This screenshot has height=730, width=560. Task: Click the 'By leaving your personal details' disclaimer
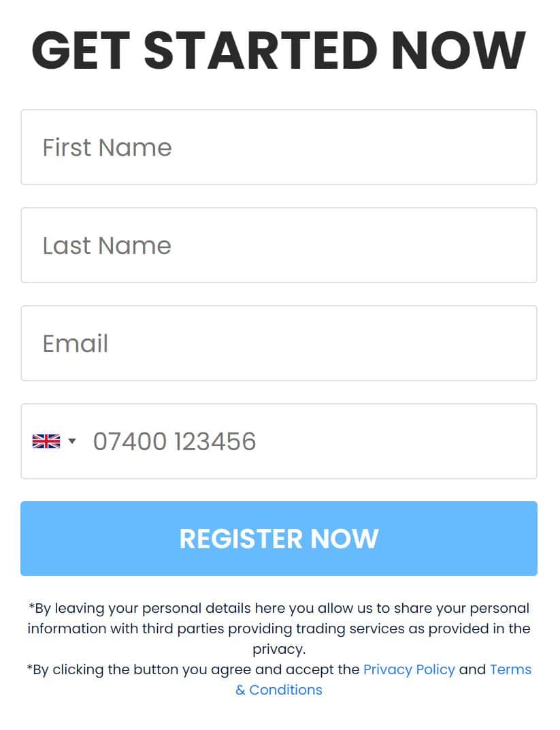278,629
